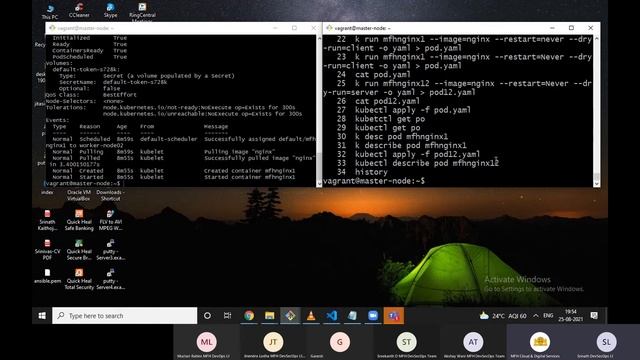Show hidden system tray icons chevron
640x360 pixels.
[x=536, y=316]
